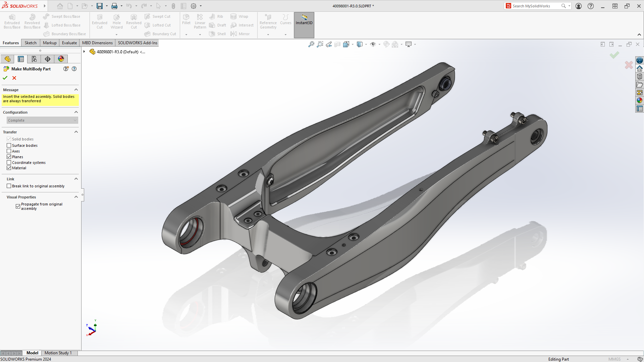This screenshot has height=362, width=644.
Task: Click the green checkmark confirm button
Action: pos(5,77)
